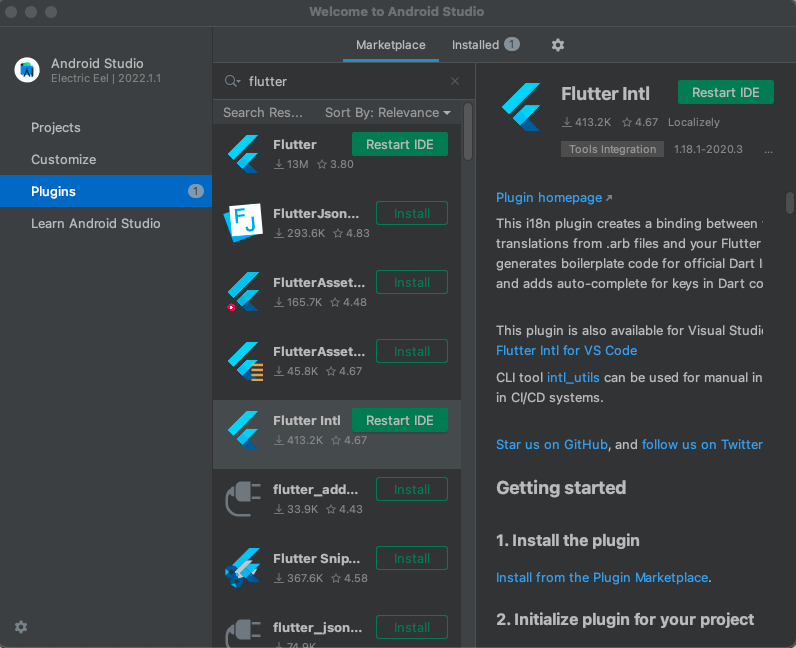Click the FlutterJson FJ plugin icon

(243, 222)
